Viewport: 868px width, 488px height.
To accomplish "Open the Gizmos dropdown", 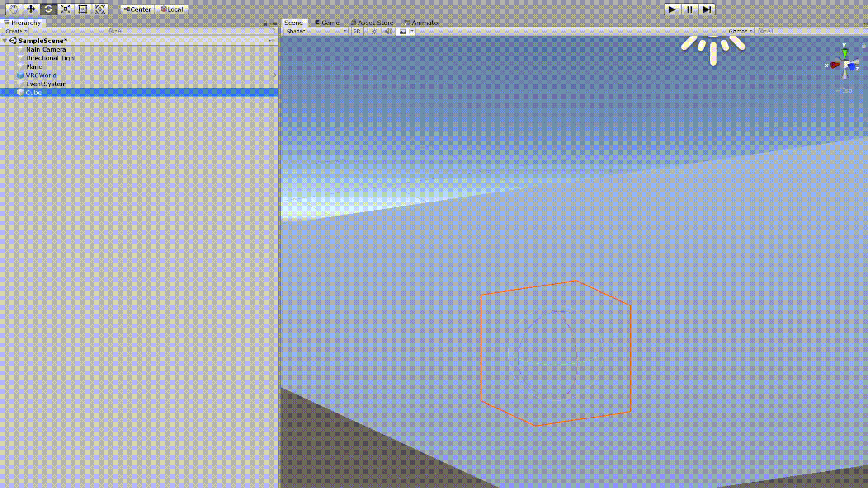I will click(x=740, y=31).
